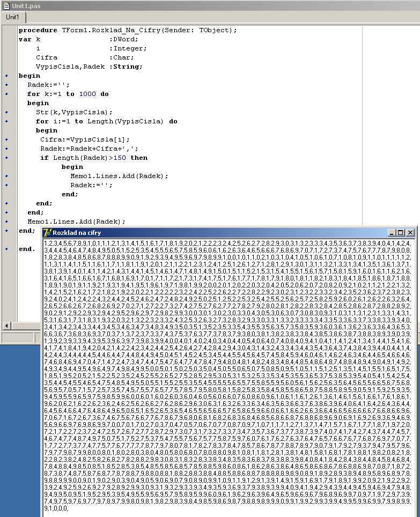
Task: Click gutter dot beside 'Str(k,VypisCisla);' line
Action: coord(6,112)
